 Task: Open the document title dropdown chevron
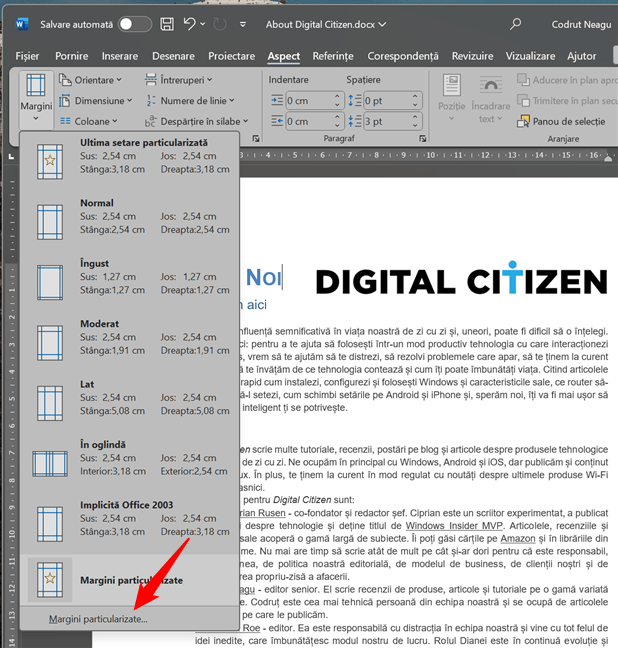[x=382, y=25]
